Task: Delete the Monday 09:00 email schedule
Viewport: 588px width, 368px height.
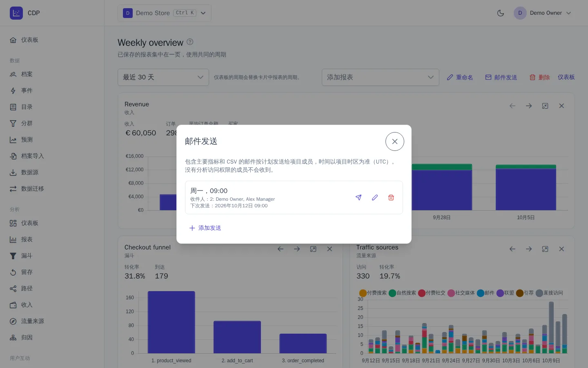Action: pyautogui.click(x=391, y=197)
